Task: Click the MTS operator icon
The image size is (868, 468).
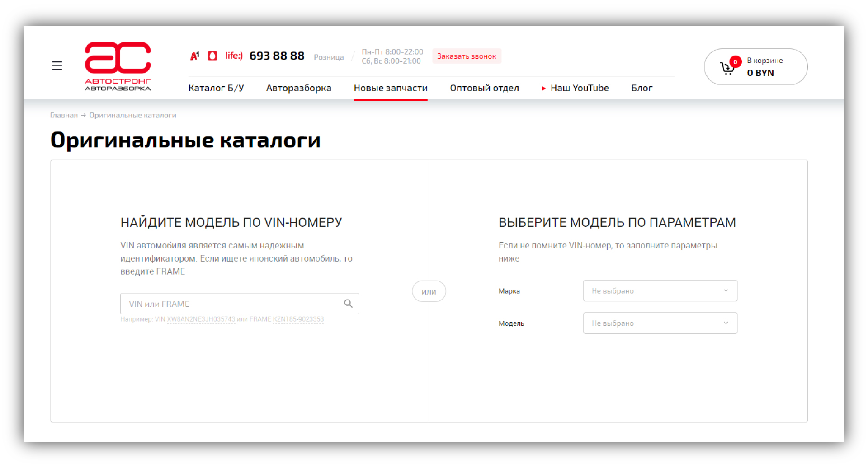Action: click(x=212, y=56)
